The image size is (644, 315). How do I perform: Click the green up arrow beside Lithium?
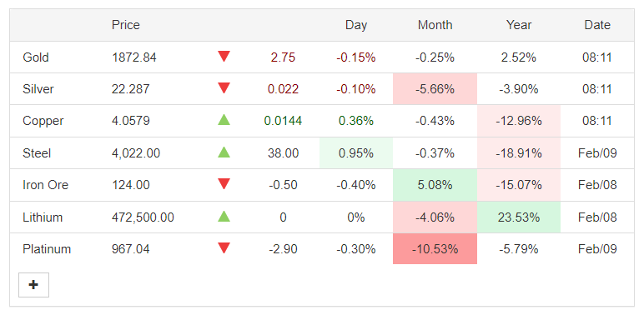224,216
